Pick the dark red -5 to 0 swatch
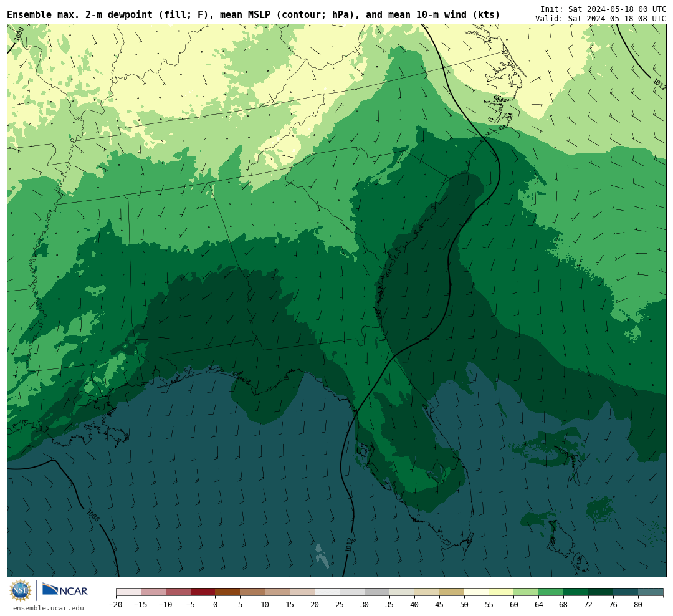Screen dimensions: 673x616 point(203,592)
